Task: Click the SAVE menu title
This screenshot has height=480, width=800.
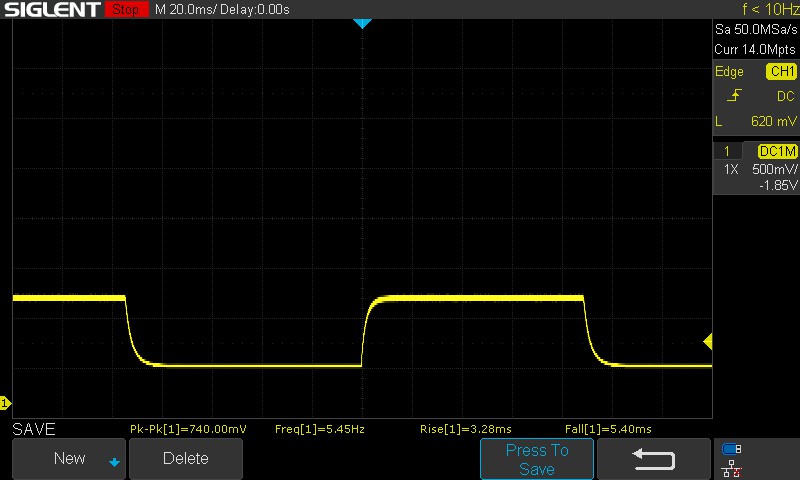Action: click(x=34, y=429)
